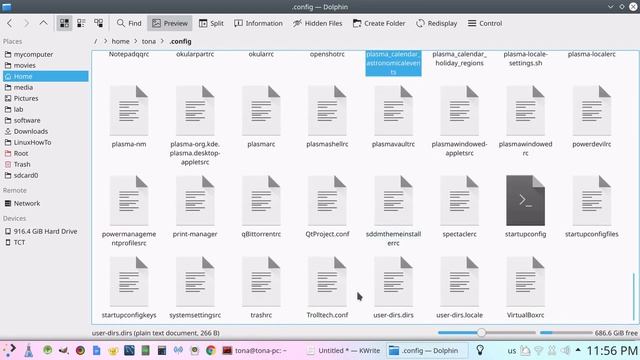Select the plasmashellrc file icon

tap(327, 111)
